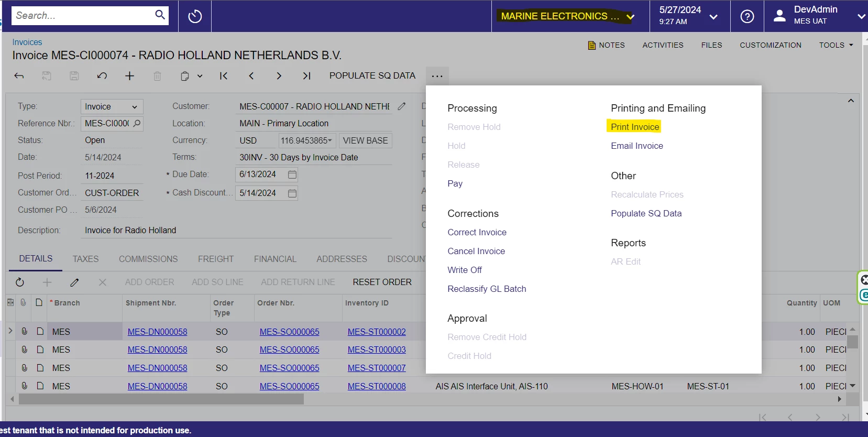The image size is (868, 437).
Task: Choose Reclassify GL Batch menu entry
Action: (487, 289)
